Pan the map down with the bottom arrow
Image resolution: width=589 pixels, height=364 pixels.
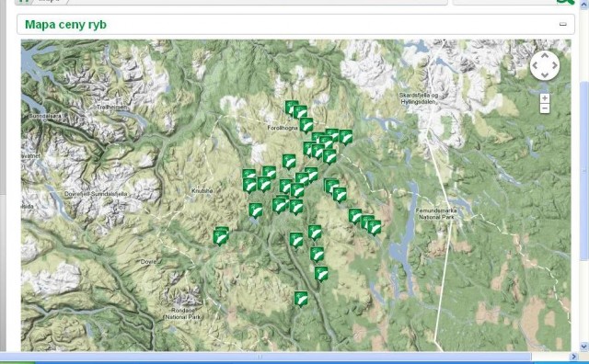(x=545, y=75)
